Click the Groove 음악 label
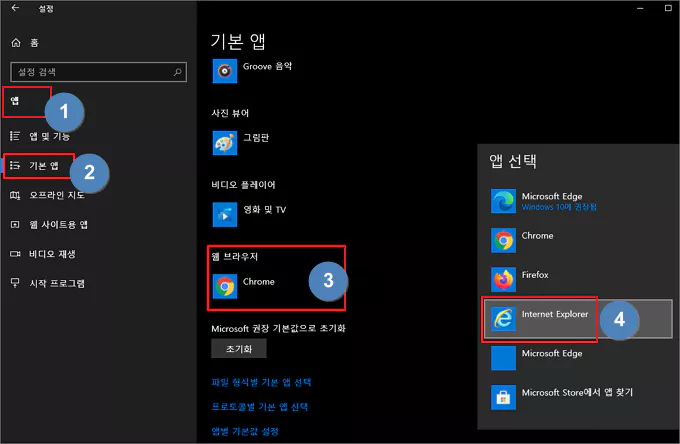680x444 pixels. pyautogui.click(x=267, y=66)
